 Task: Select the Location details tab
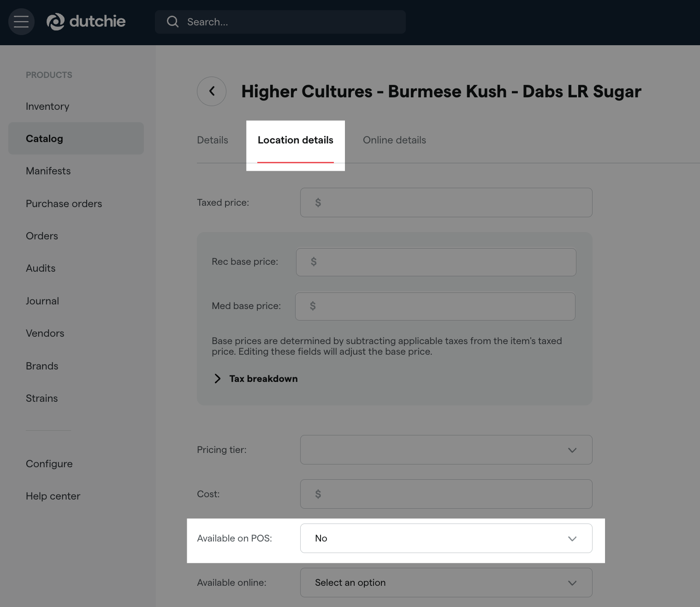coord(295,140)
